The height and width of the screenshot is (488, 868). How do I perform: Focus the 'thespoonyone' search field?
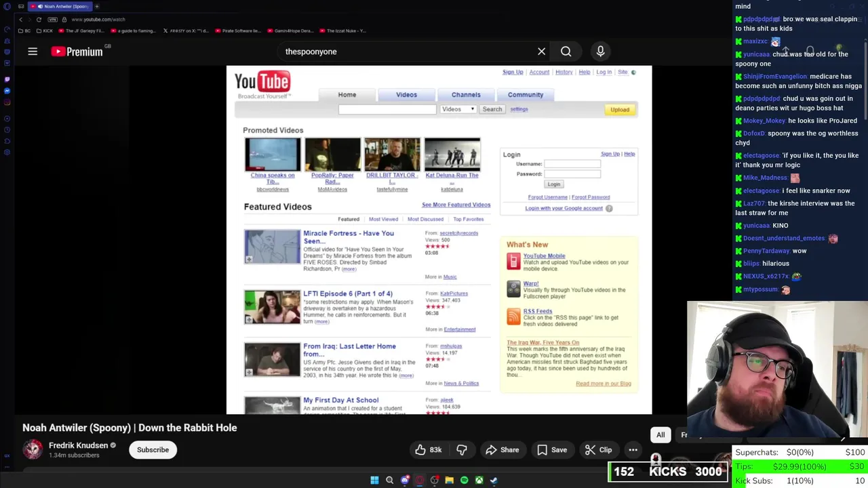pos(407,52)
